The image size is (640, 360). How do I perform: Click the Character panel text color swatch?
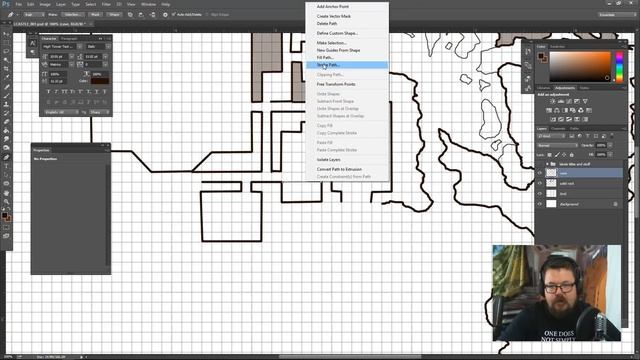click(100, 81)
